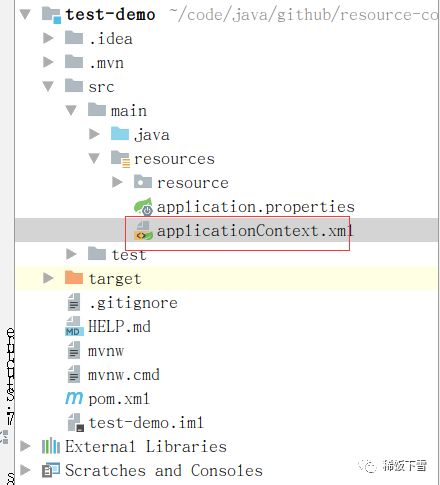Expand the External Libraries node arrow

coord(25,446)
